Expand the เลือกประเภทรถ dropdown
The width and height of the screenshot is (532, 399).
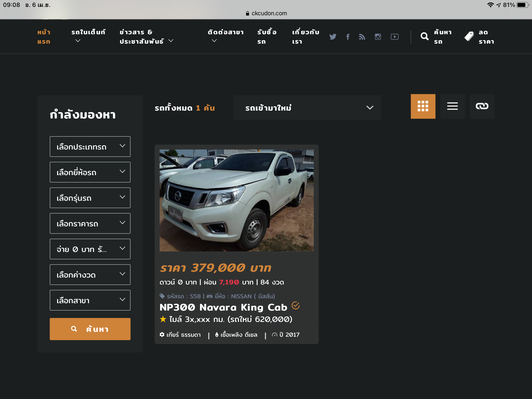point(90,147)
